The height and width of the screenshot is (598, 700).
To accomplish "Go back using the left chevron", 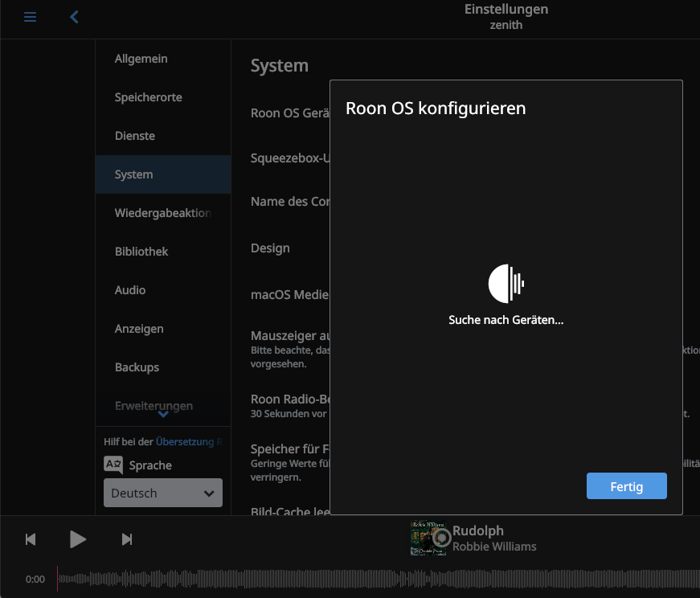I will (x=74, y=17).
